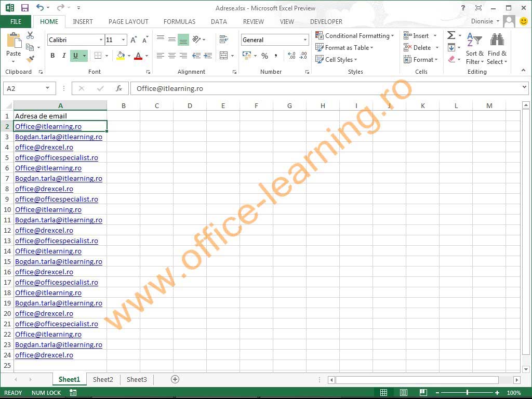
Task: Open the FILE tab
Action: coord(16,22)
